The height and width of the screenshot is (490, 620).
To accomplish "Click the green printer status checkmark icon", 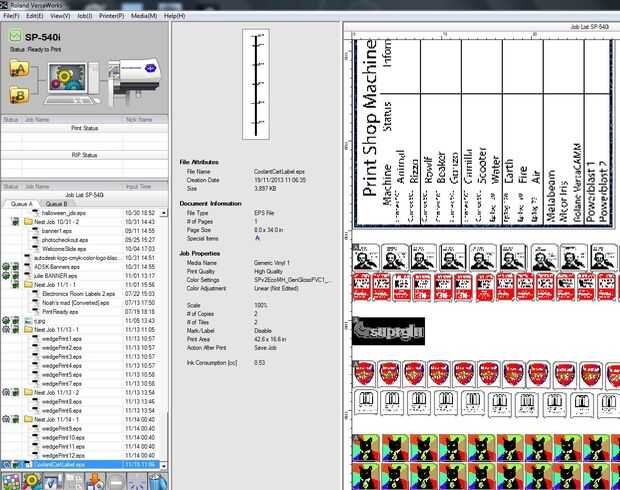I will click(x=15, y=36).
